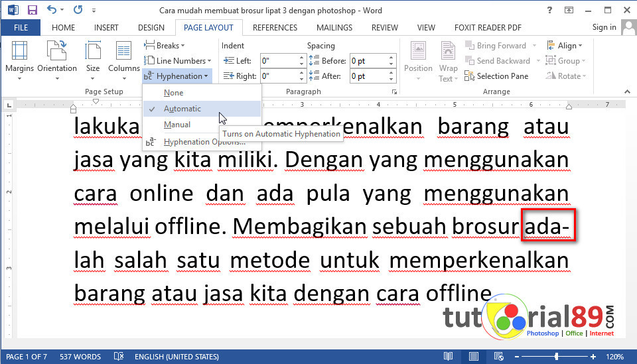637x364 pixels.
Task: Increase Spacing Before value
Action: (391, 58)
